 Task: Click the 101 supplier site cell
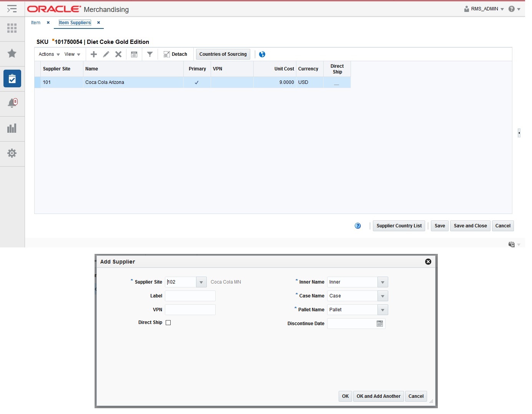(62, 82)
